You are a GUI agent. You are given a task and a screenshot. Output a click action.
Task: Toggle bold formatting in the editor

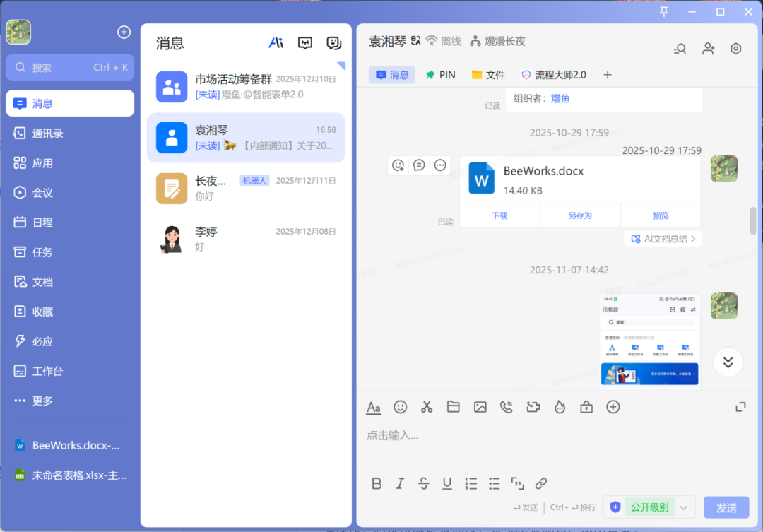377,483
